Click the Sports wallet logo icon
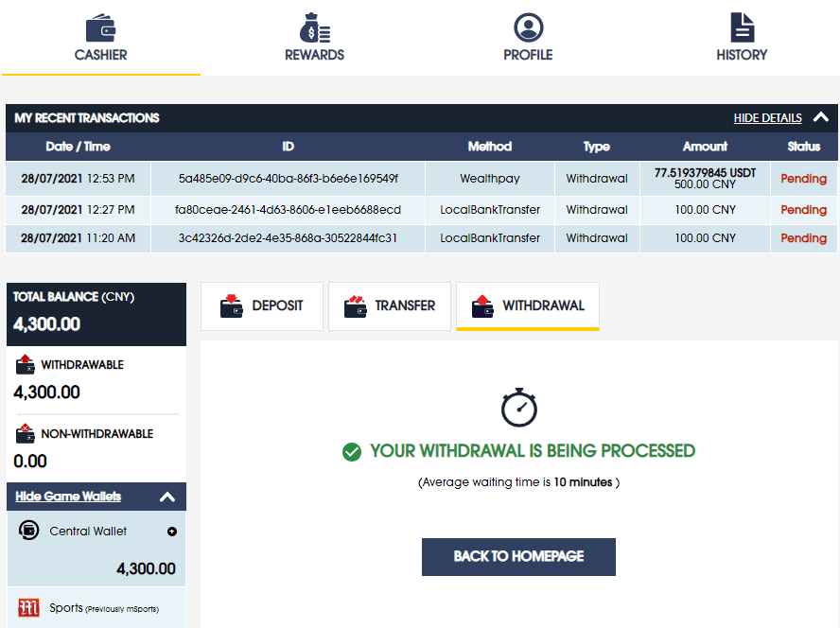The width and height of the screenshot is (840, 628). (29, 607)
